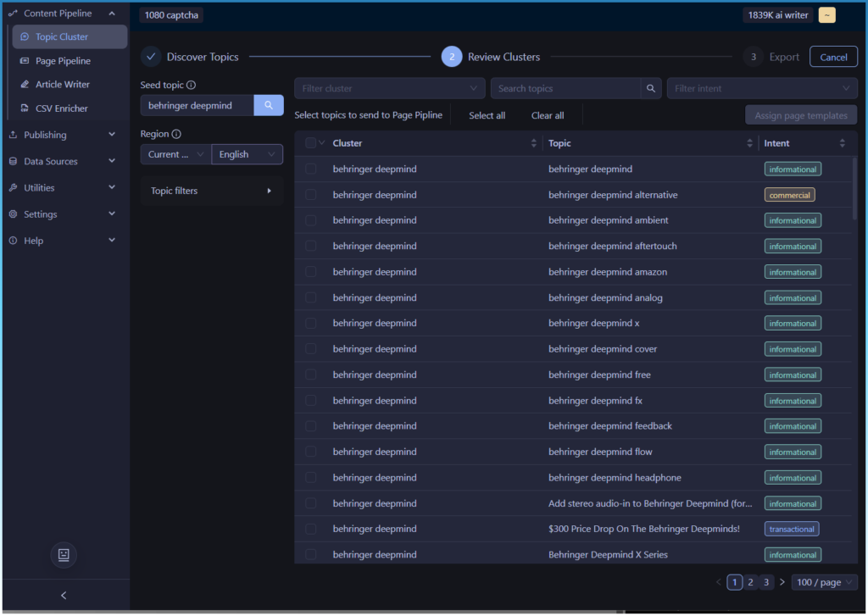Sort the Intent column using sort arrows

click(x=842, y=143)
